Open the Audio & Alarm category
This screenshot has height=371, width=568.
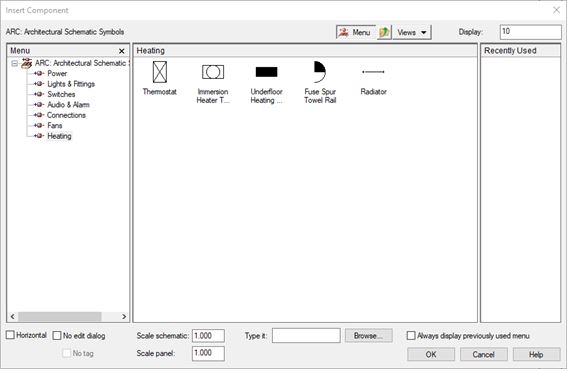click(68, 105)
